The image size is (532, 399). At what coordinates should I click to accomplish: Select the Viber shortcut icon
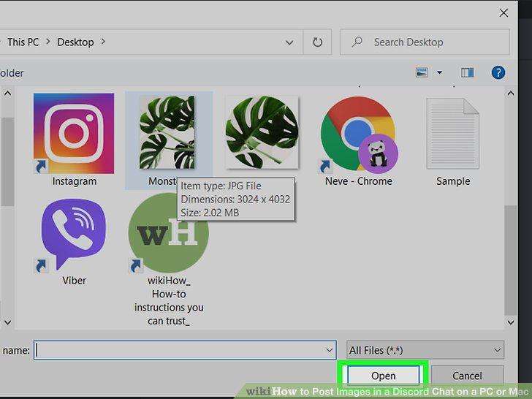click(74, 235)
